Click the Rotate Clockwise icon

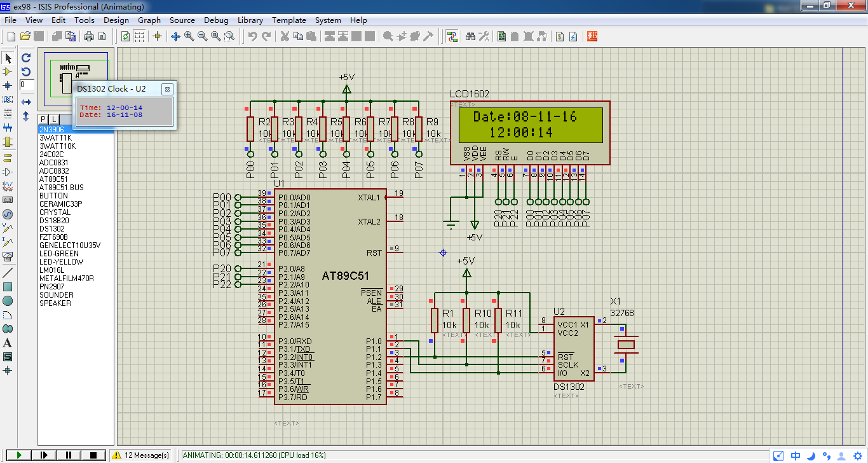pos(26,58)
